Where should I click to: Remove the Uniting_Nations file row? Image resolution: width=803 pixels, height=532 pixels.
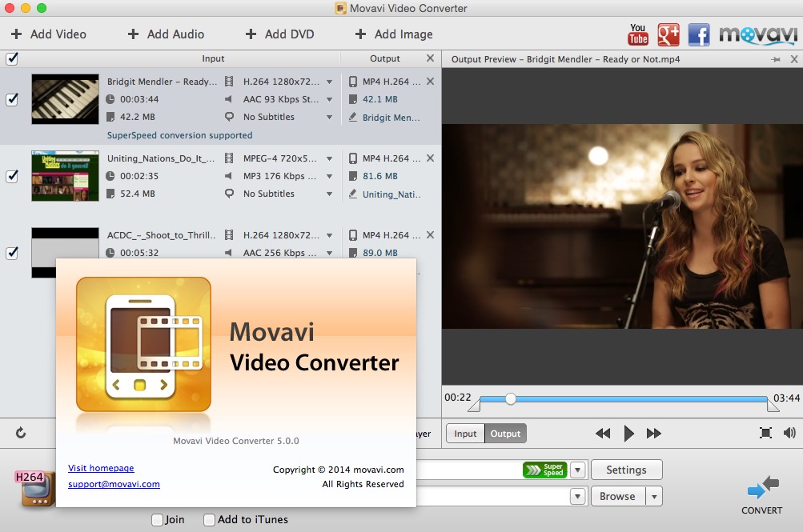[430, 158]
